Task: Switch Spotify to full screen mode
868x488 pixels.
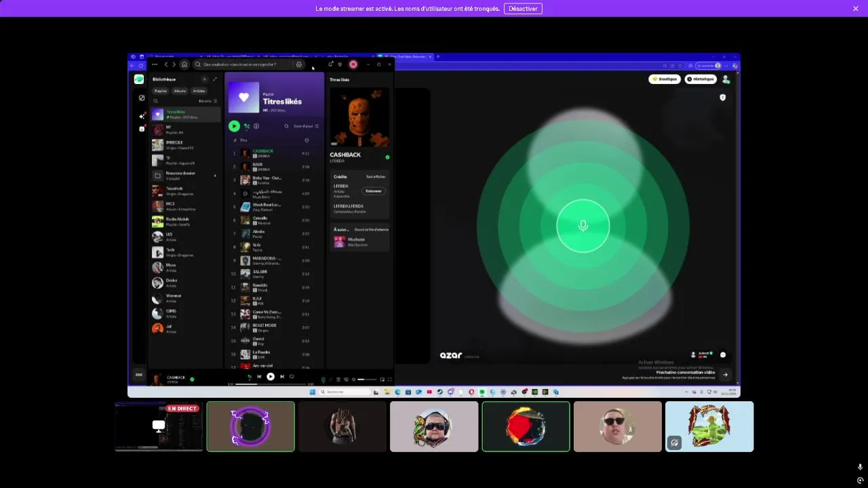Action: [x=390, y=380]
